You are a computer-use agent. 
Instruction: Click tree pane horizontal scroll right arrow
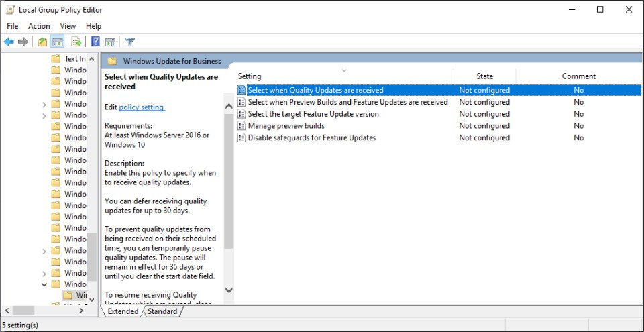click(82, 311)
